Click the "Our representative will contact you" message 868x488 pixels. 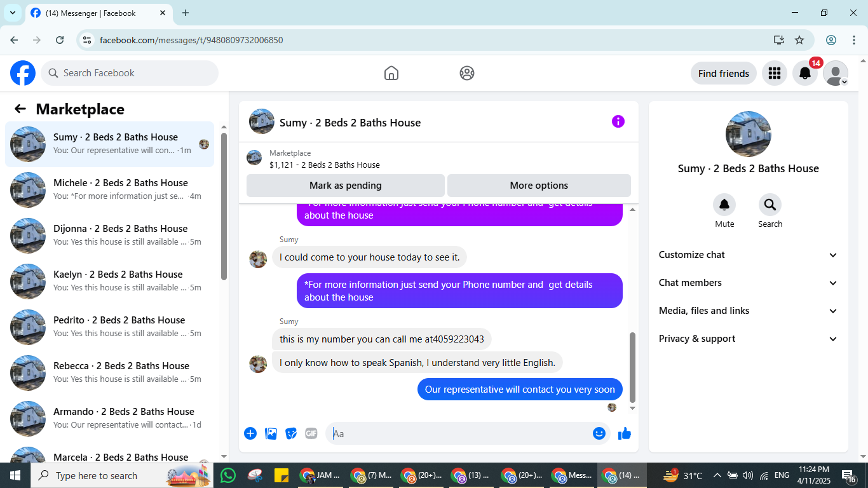[520, 390]
